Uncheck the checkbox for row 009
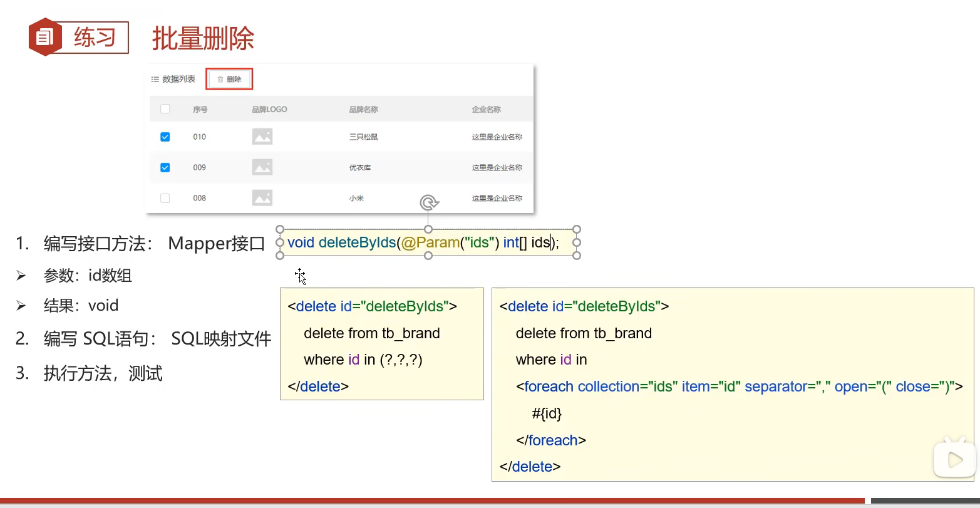 (165, 167)
